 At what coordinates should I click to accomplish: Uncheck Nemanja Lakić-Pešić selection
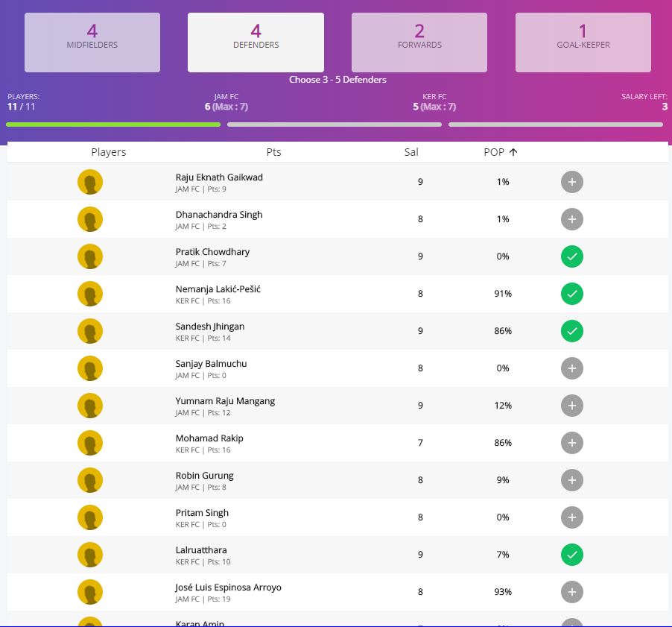click(571, 294)
